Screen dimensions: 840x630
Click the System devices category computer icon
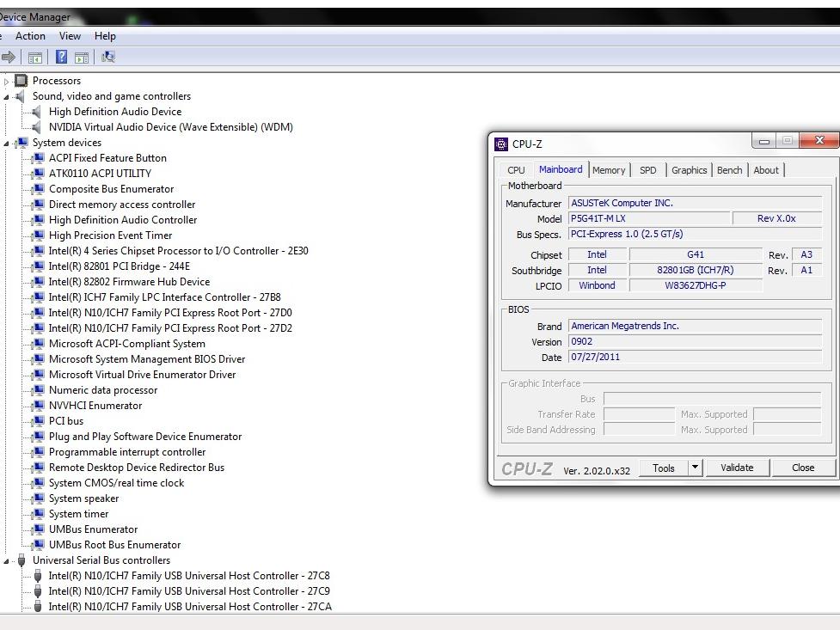(x=22, y=143)
